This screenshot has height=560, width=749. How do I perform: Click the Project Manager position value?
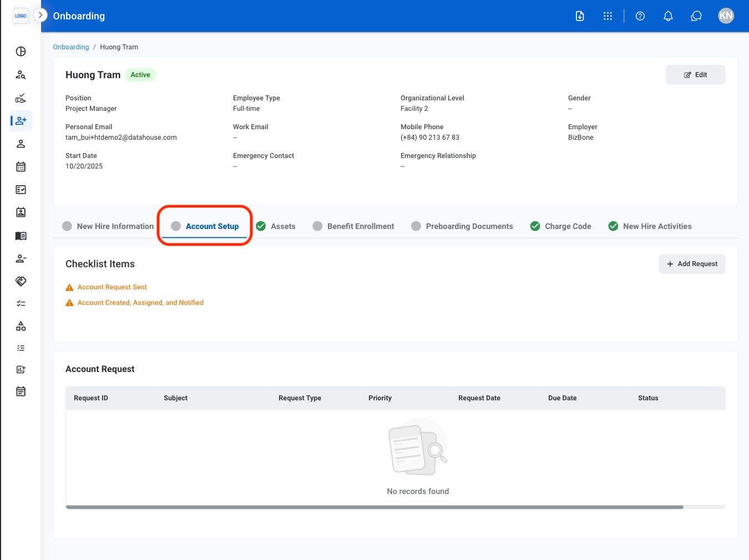point(91,109)
